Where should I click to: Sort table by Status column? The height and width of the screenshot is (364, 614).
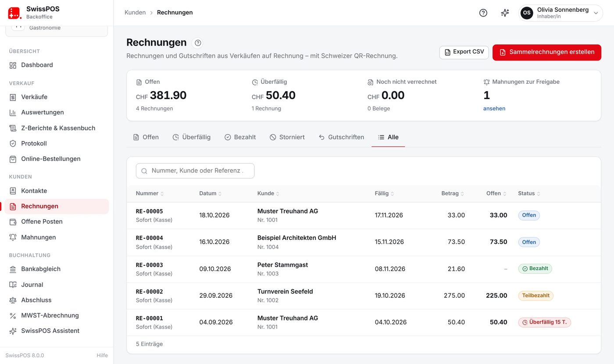point(529,193)
